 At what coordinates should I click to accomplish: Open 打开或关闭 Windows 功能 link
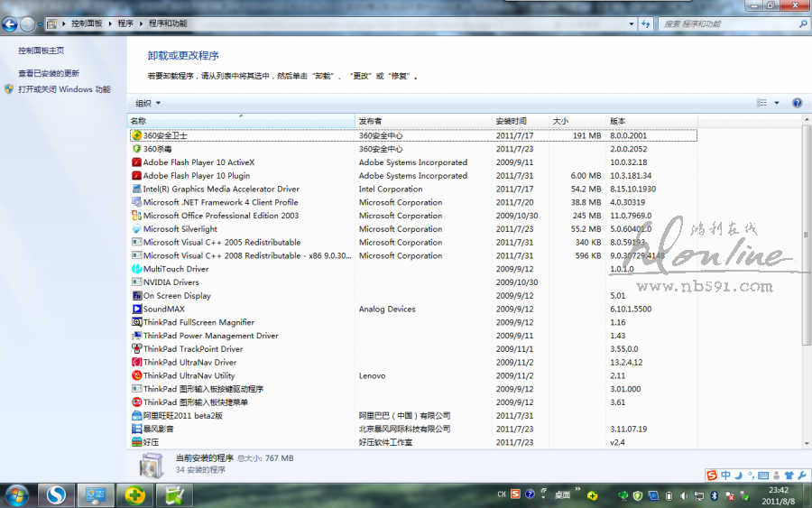[x=64, y=89]
